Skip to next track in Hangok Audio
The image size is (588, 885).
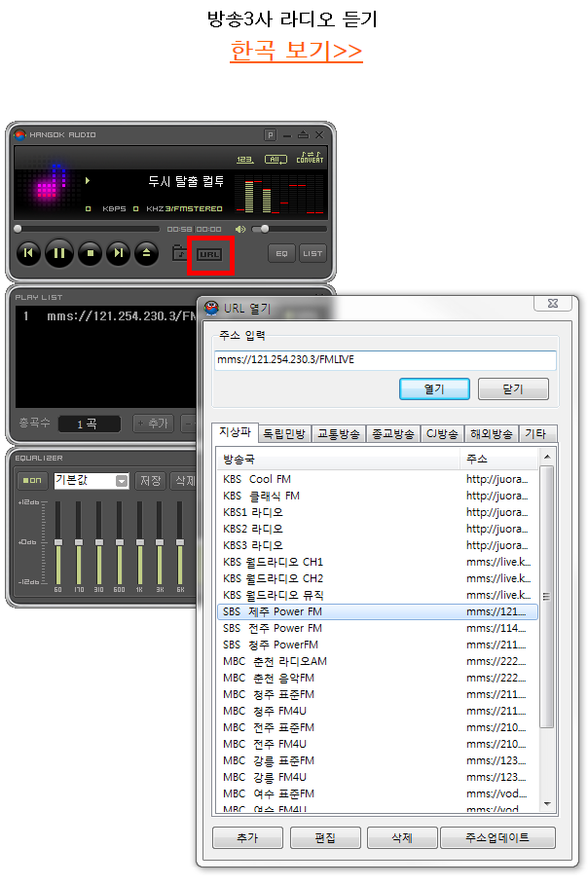pyautogui.click(x=119, y=253)
